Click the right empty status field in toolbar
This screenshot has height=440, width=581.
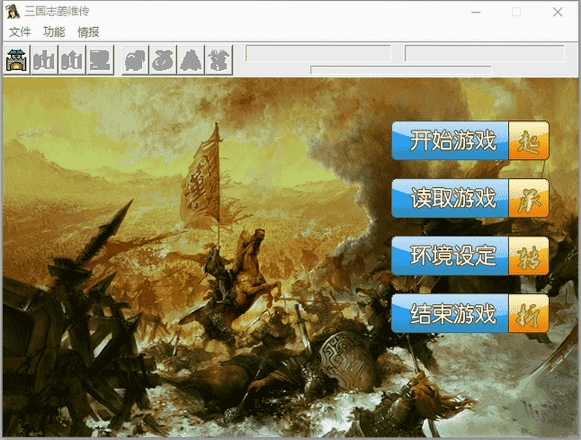[485, 53]
